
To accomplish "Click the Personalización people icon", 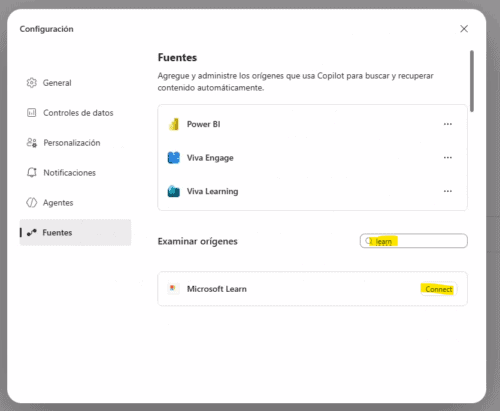I will click(x=32, y=143).
